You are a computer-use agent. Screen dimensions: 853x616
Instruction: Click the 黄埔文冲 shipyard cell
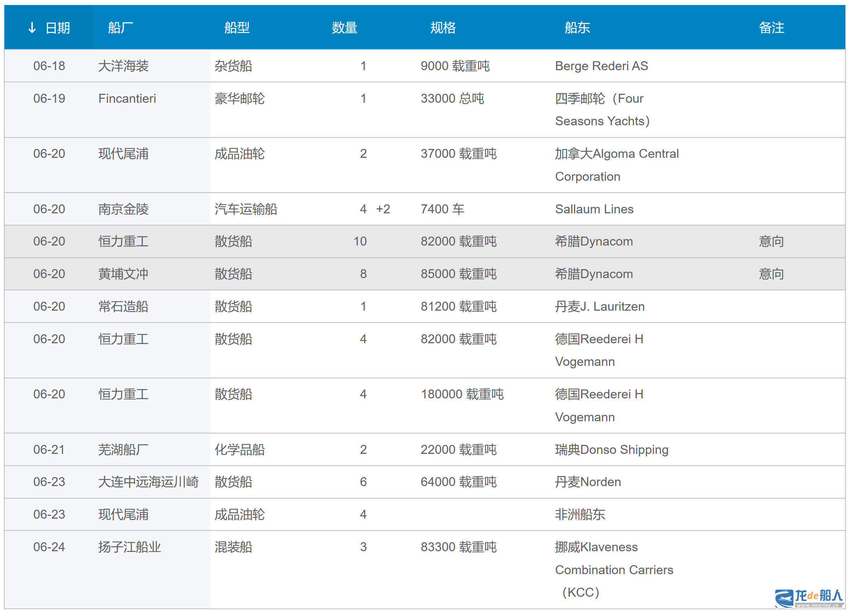[x=123, y=274]
